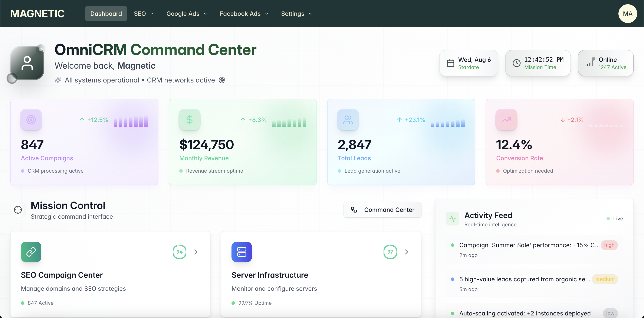Click the Activity Feed pulse icon
This screenshot has width=644, height=318.
tap(453, 219)
